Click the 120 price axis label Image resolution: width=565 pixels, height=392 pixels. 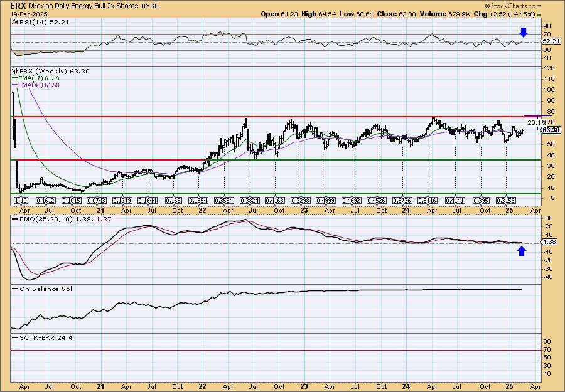tap(548, 68)
